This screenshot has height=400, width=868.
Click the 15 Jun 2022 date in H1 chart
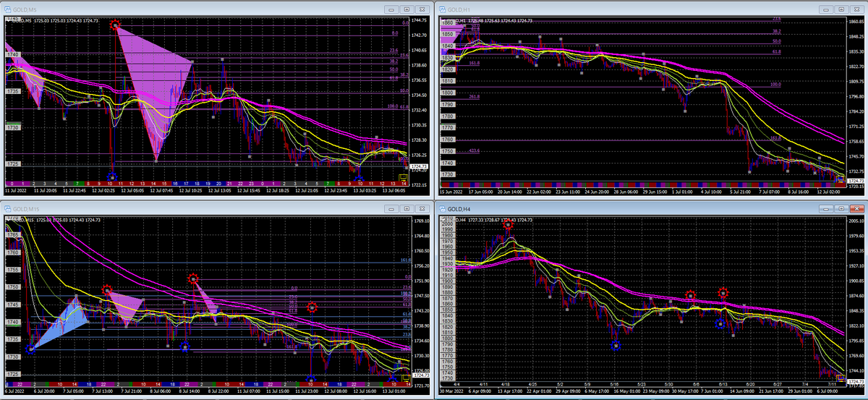click(453, 192)
